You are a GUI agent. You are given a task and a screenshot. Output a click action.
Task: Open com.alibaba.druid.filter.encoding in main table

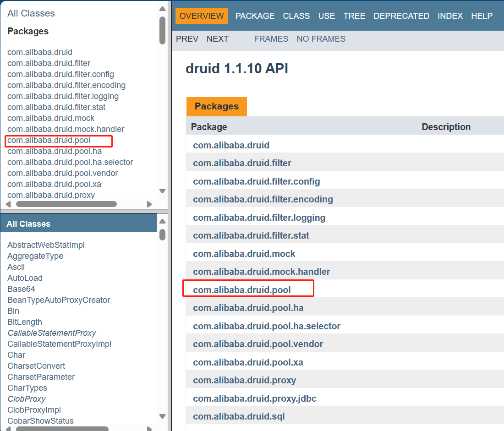263,199
